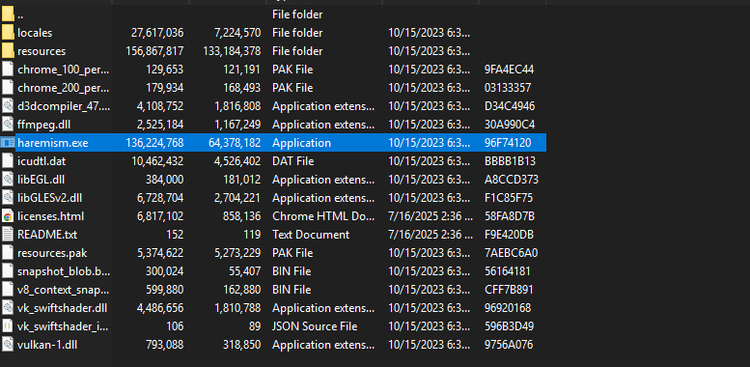
Task: Select the resources.pak file name
Action: tap(52, 253)
